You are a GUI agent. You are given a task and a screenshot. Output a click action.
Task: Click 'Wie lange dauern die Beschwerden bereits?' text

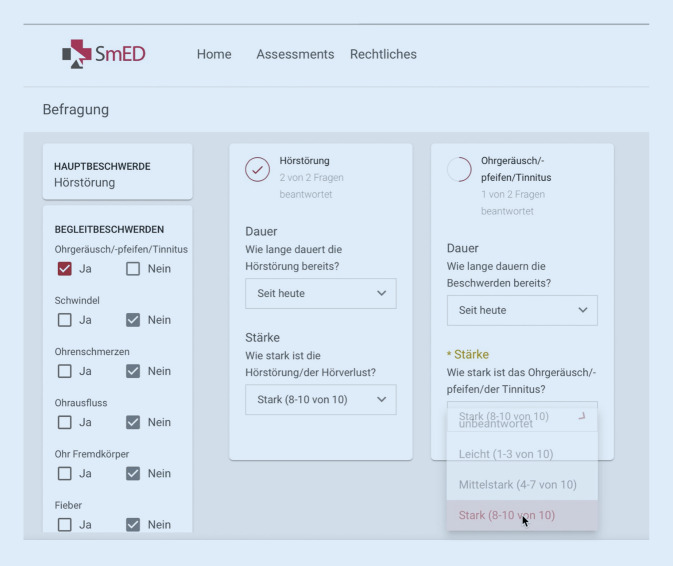499,275
